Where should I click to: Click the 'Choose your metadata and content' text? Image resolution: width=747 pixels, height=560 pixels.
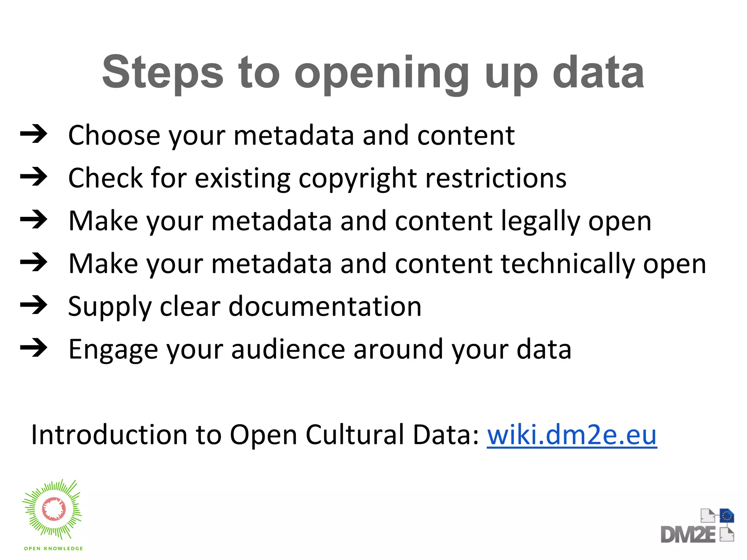291,135
